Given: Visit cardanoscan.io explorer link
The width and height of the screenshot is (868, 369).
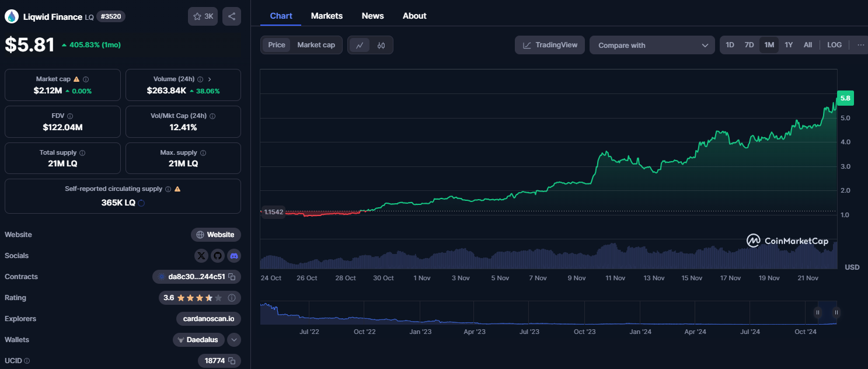Looking at the screenshot, I should click(x=208, y=319).
